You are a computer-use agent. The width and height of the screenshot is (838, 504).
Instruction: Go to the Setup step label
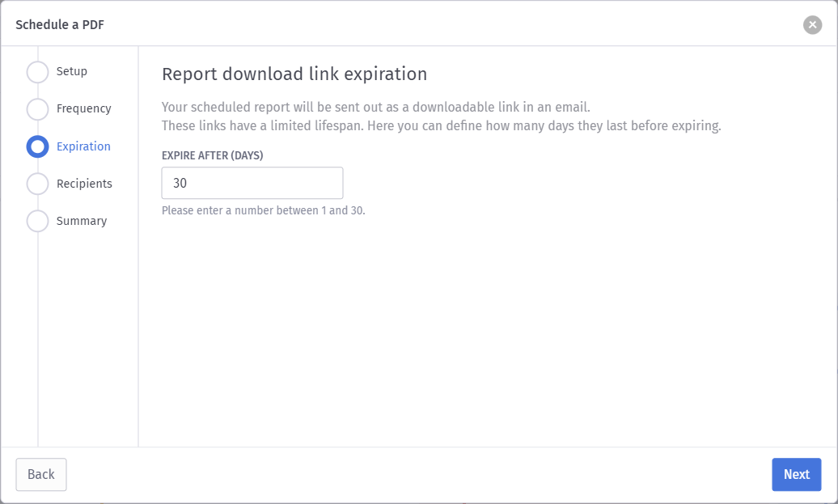click(72, 71)
